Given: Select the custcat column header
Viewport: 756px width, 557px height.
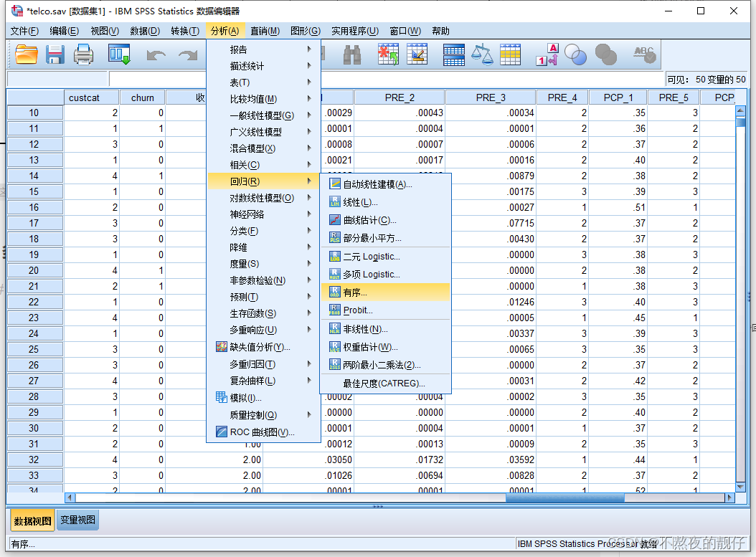Looking at the screenshot, I should pyautogui.click(x=92, y=97).
